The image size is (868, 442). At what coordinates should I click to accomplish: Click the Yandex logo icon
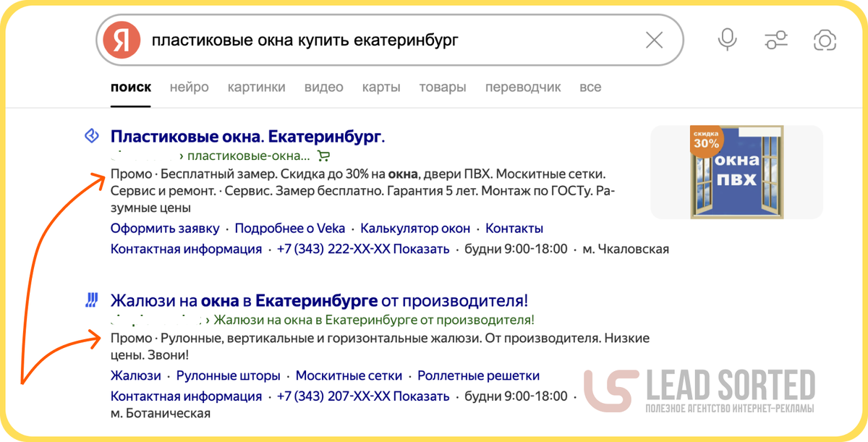[122, 40]
